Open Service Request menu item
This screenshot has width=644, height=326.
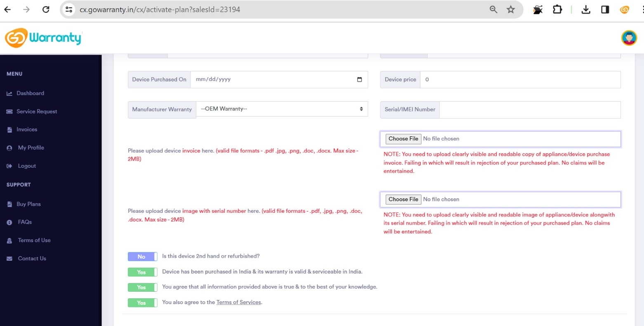(x=37, y=112)
